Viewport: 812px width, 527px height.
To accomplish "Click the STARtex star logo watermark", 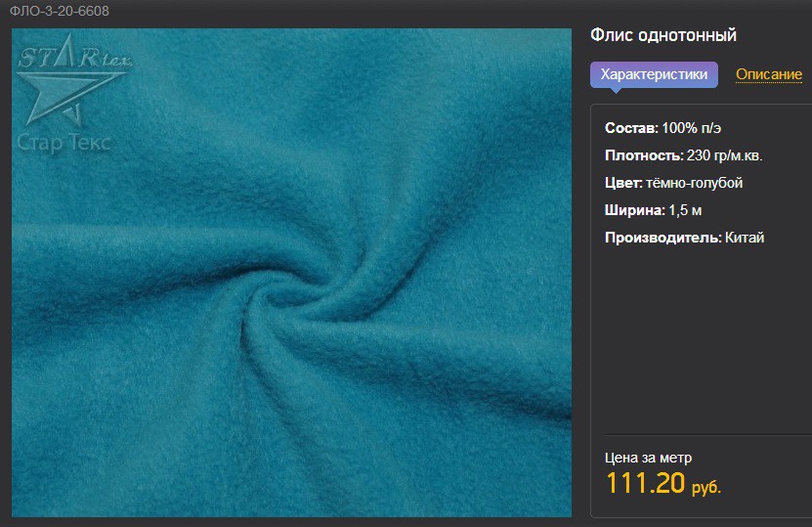I will 71,82.
